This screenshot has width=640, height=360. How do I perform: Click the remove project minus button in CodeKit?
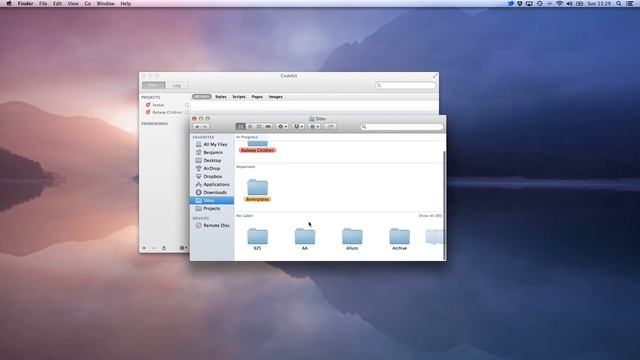[154, 248]
